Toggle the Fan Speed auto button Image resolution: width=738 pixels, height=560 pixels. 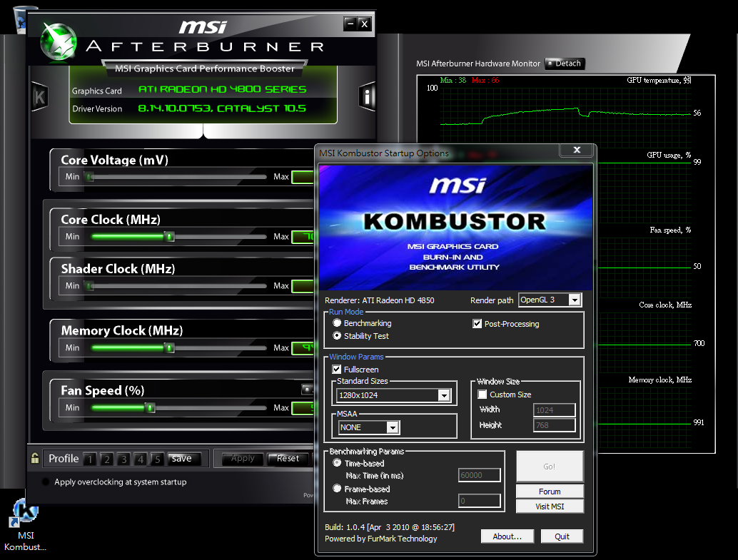click(x=307, y=390)
